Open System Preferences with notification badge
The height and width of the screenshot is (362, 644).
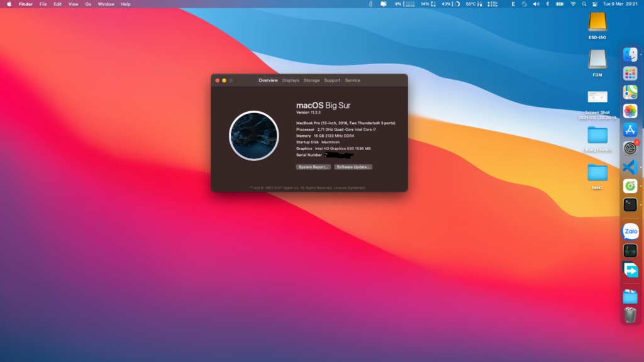630,149
